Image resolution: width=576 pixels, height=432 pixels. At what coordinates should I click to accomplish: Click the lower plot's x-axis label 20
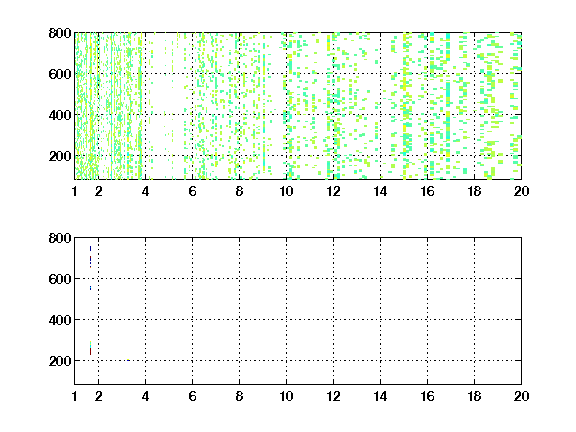(521, 396)
